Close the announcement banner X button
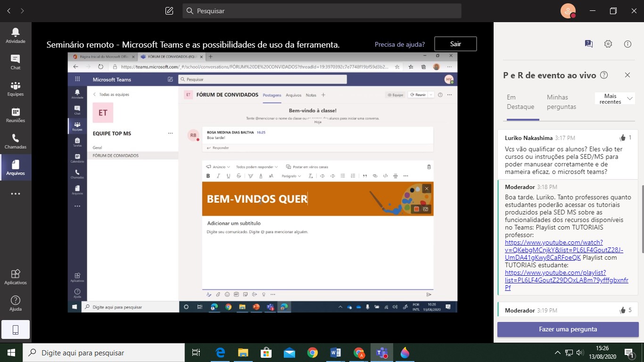644x362 pixels. pyautogui.click(x=427, y=189)
